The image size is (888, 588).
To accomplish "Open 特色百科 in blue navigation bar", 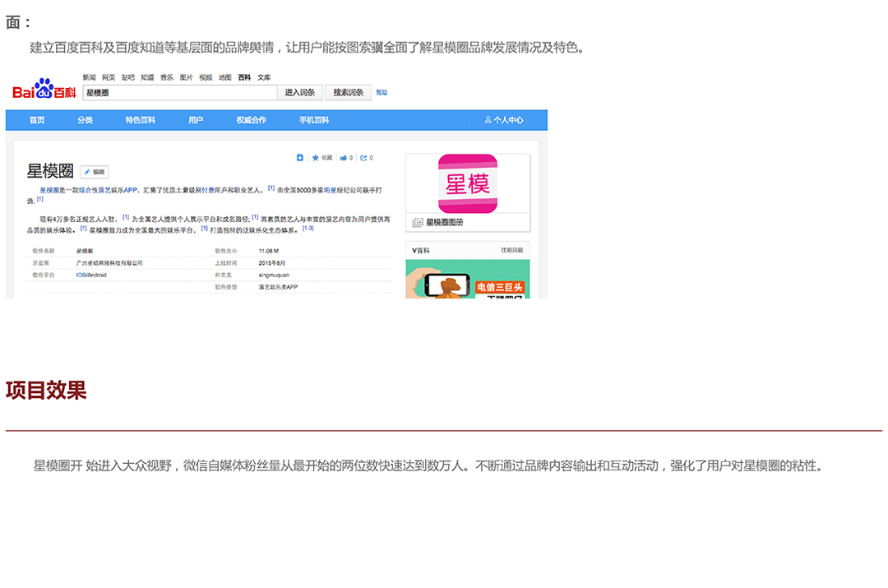I will pyautogui.click(x=141, y=120).
